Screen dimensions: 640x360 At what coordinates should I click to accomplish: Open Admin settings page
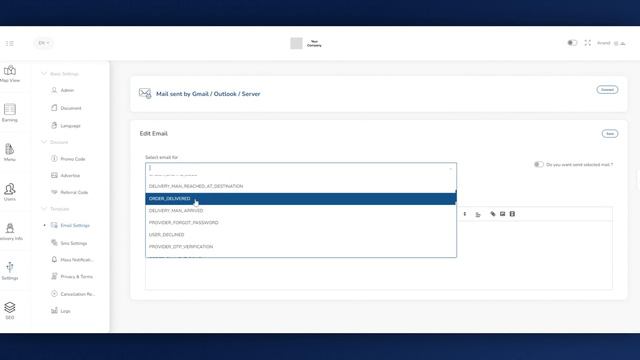point(63,90)
